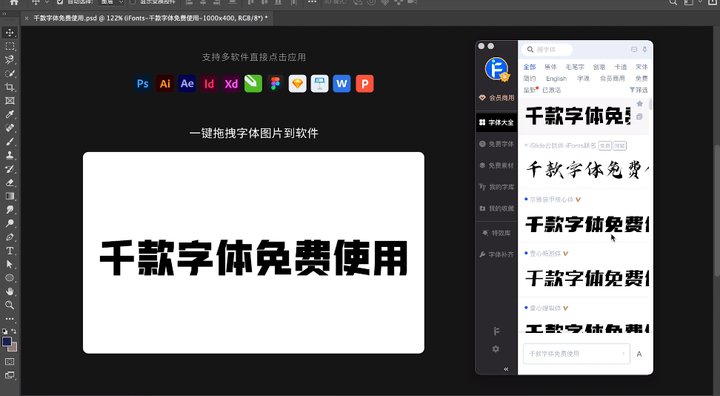Select the Gradient tool
Viewport: 720px width, 396px height.
(x=10, y=196)
